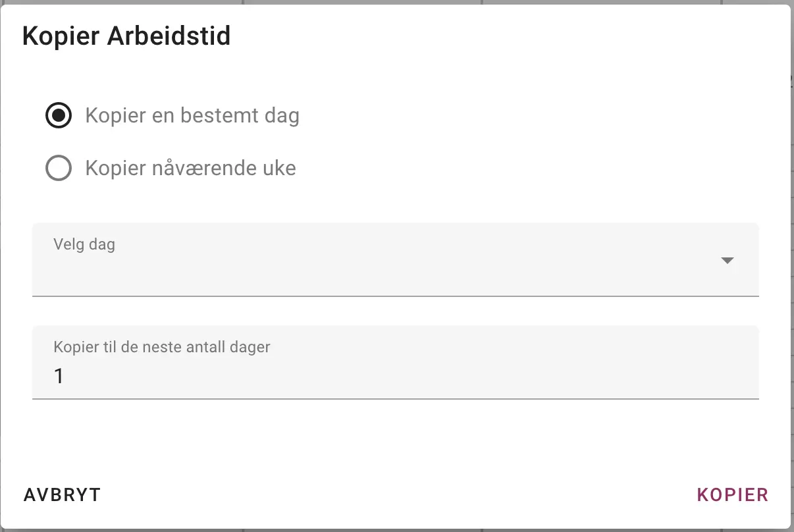Viewport: 794px width, 532px height.
Task: Click the blank area between AVBRYT and KOPIER
Action: point(395,495)
